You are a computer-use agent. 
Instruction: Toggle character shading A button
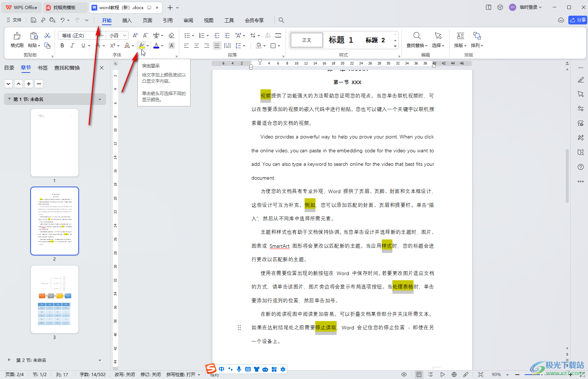tap(172, 46)
